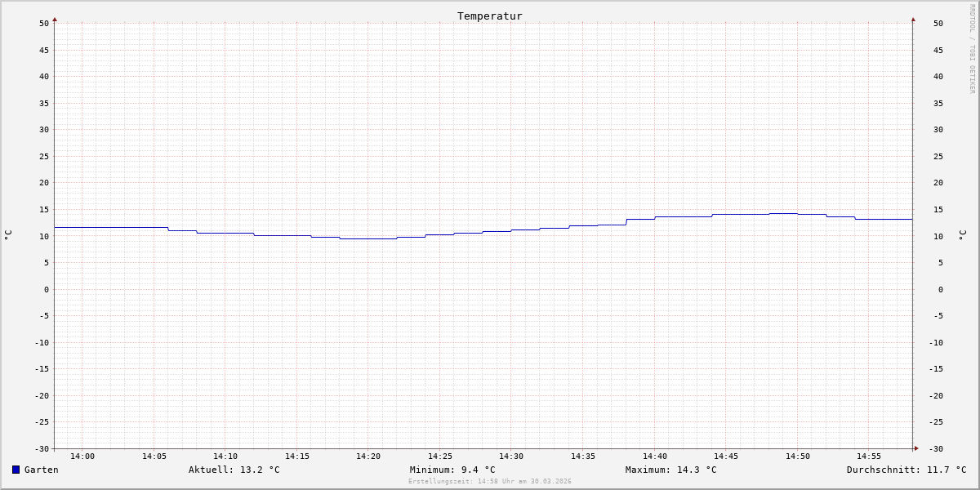Select the Aktuell: 13.2 °C value
Image resolution: width=980 pixels, height=490 pixels.
tap(234, 470)
